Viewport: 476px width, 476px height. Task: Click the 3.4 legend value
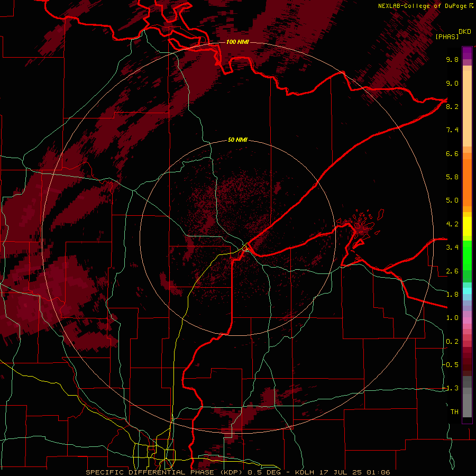coord(452,248)
